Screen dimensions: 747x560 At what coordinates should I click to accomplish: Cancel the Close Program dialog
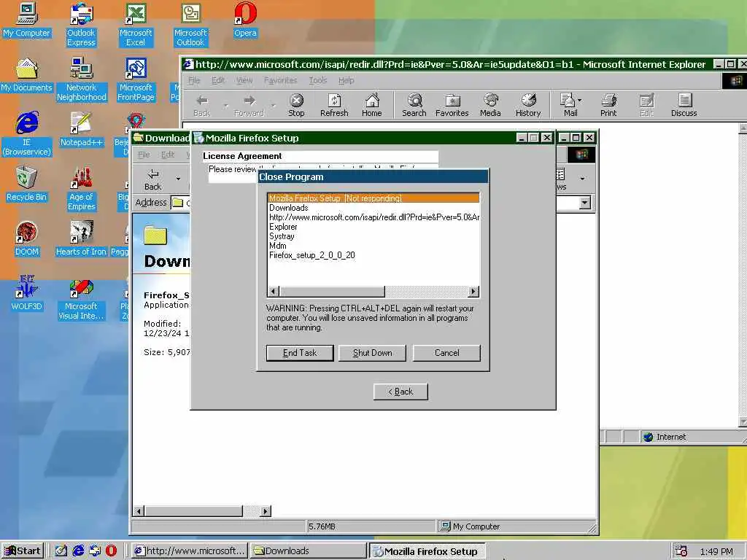coord(447,353)
